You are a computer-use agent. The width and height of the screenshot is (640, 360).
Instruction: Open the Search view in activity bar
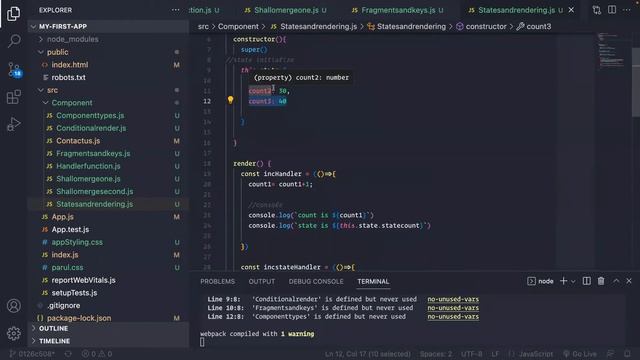coord(13,41)
